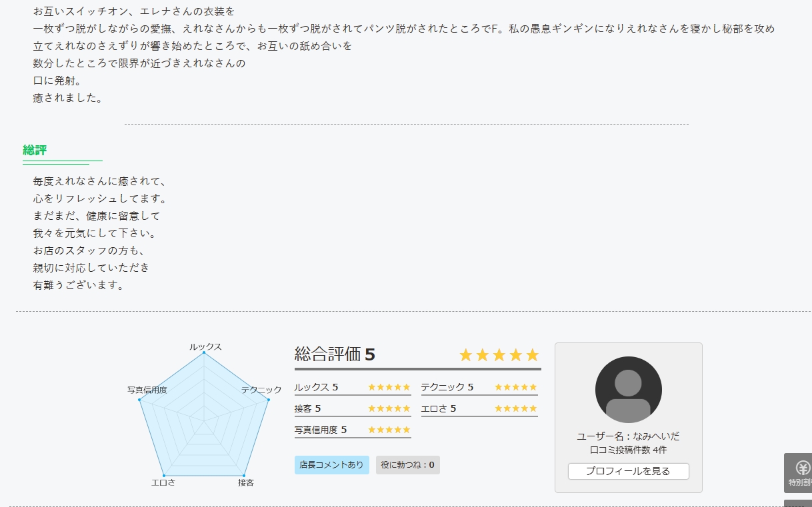Click the radar chart エロさ label
Screen dimensions: 812x507
pos(163,482)
